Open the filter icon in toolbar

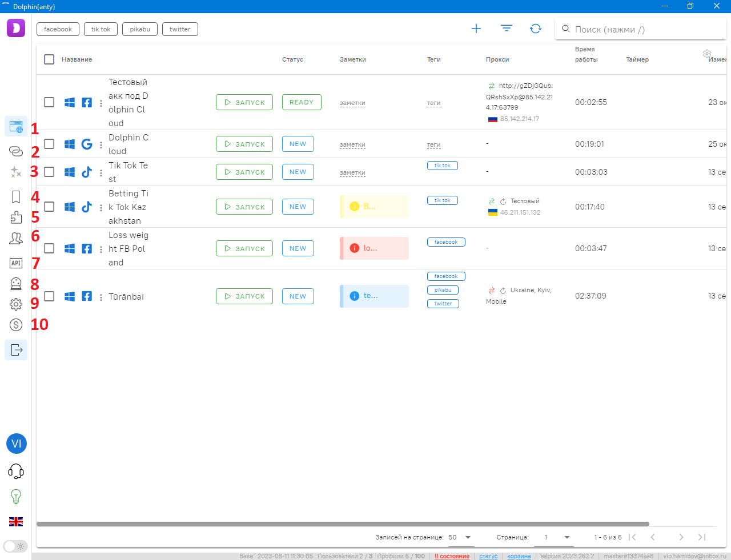[507, 29]
